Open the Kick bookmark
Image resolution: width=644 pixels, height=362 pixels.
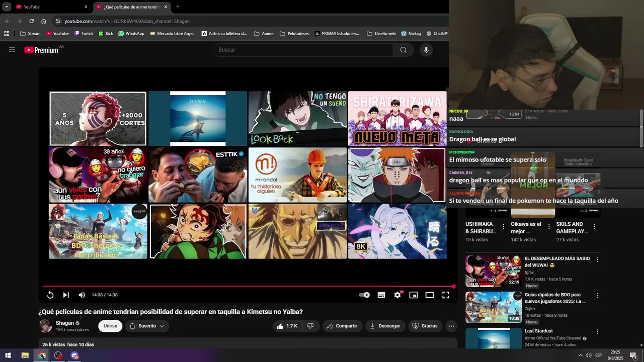tap(106, 34)
